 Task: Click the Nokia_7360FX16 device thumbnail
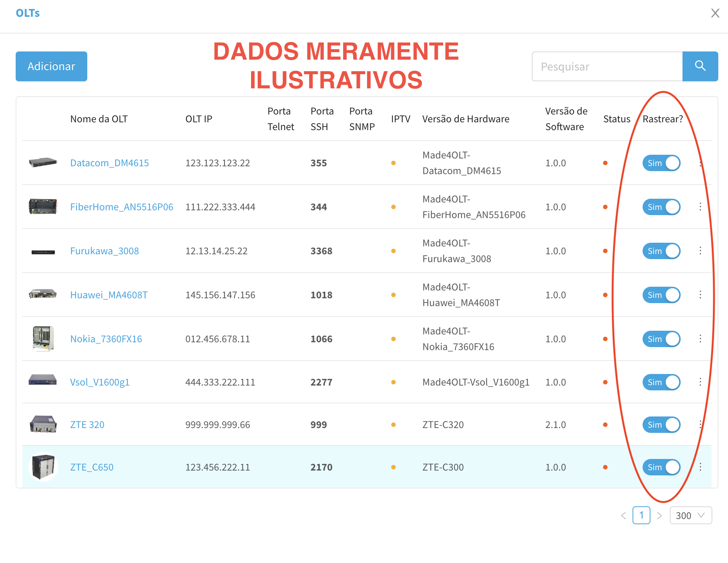point(43,339)
